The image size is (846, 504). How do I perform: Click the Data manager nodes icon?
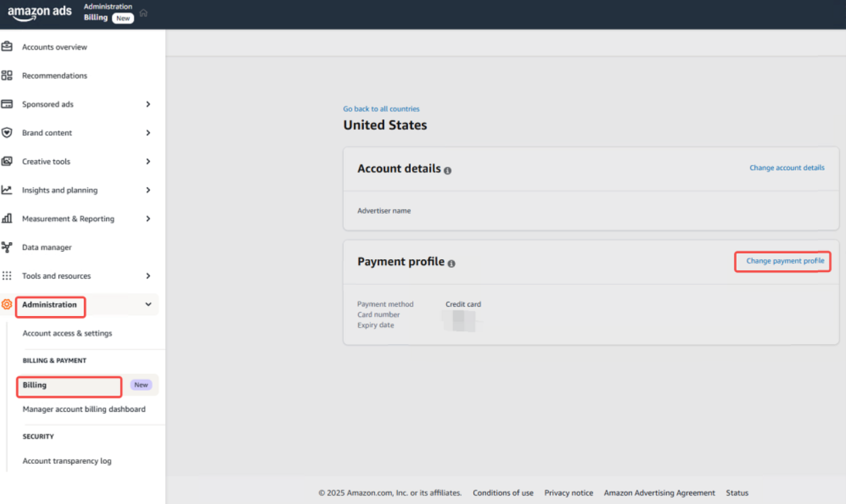coord(7,247)
